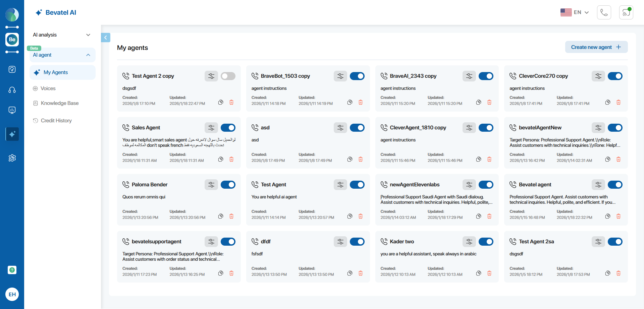Collapse the side panel with arrow tab
The image size is (644, 309).
(105, 38)
